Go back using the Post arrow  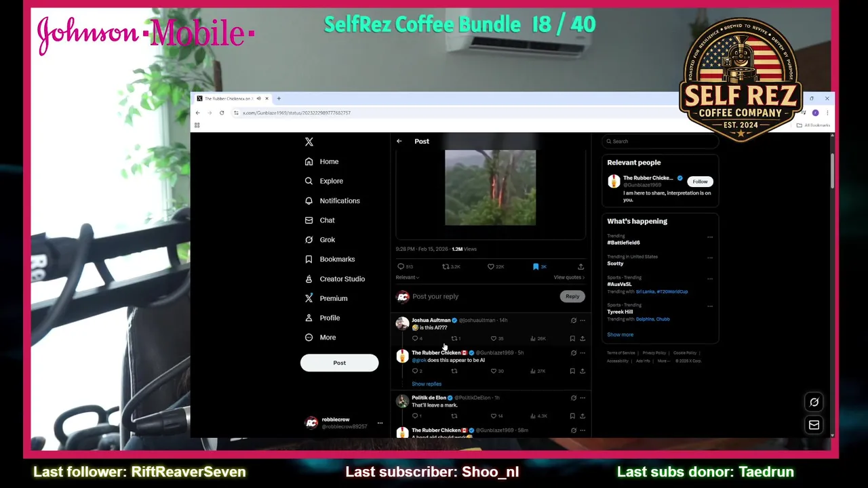[x=399, y=141]
